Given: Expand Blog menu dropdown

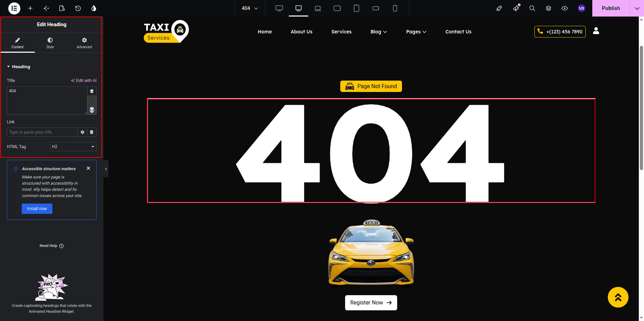Looking at the screenshot, I should (379, 32).
